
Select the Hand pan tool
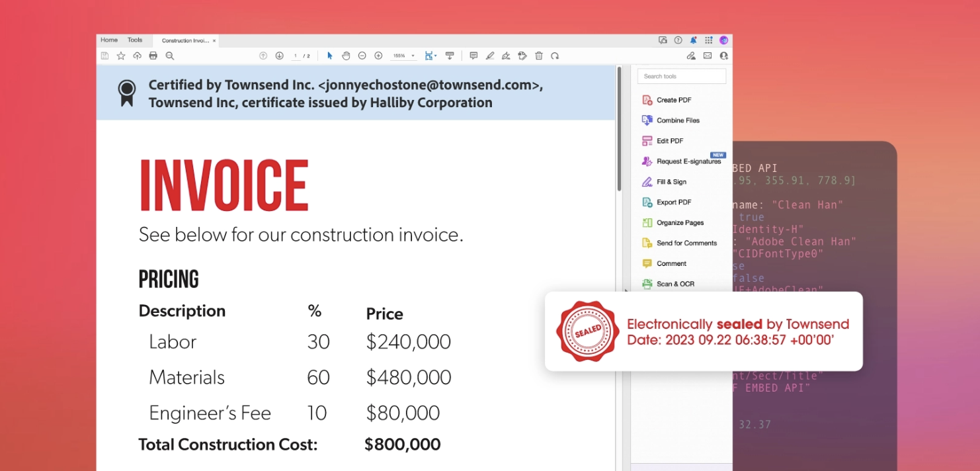(x=346, y=56)
